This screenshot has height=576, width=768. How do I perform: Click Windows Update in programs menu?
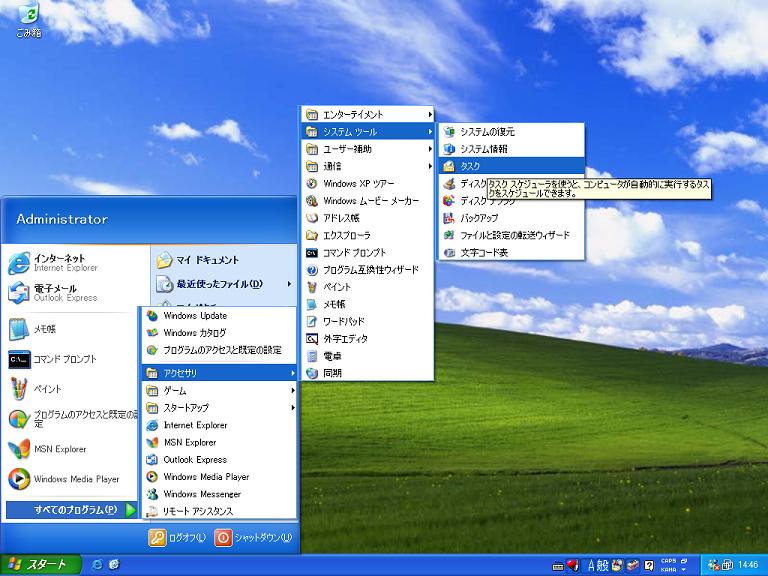(219, 315)
